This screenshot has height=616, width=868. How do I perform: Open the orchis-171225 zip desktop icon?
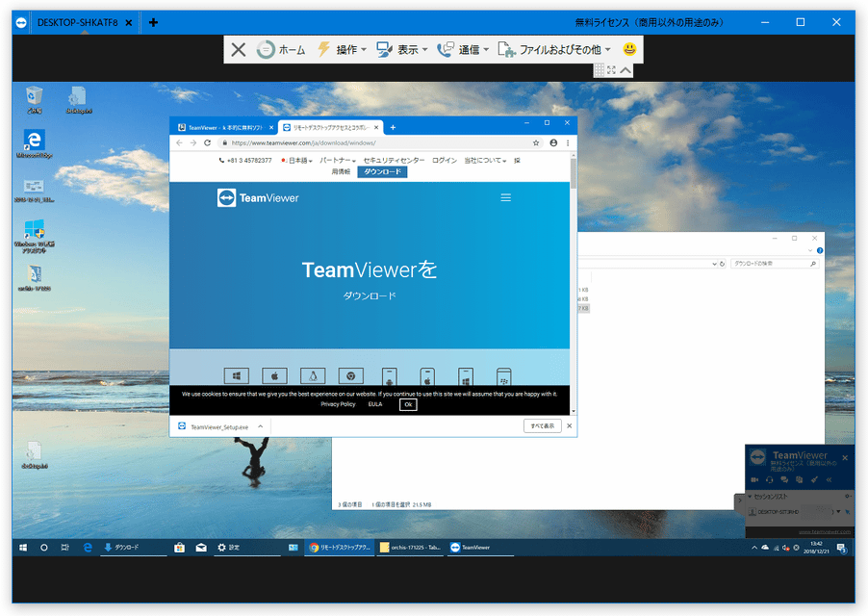pyautogui.click(x=35, y=278)
